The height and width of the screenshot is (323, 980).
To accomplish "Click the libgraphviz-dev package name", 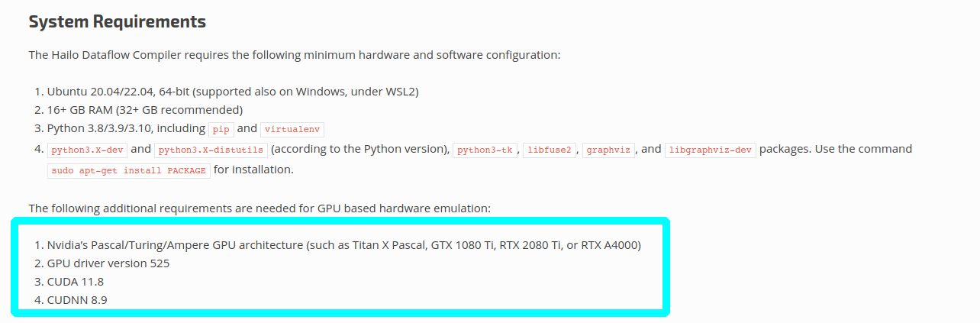I will (710, 150).
